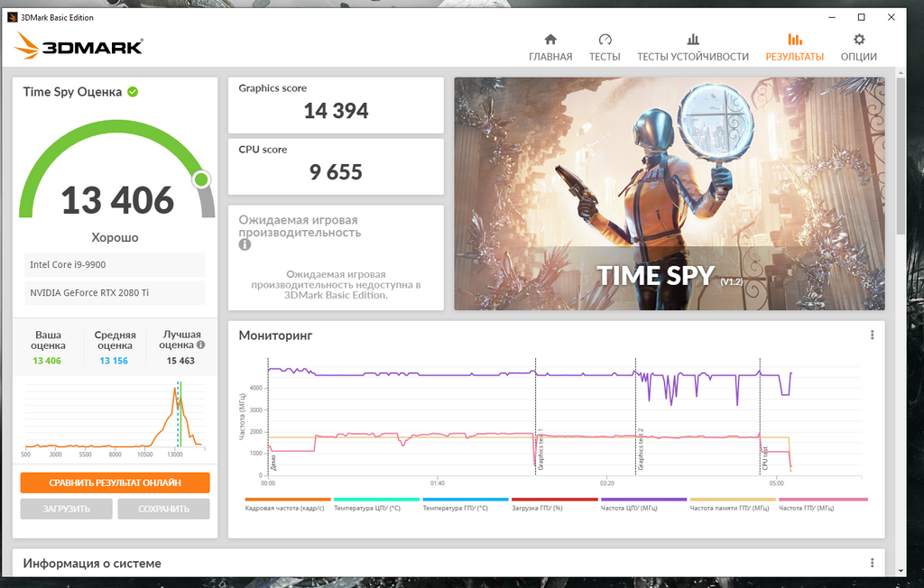The image size is (924, 588).
Task: Click the Хорошо rating label
Action: pyautogui.click(x=115, y=237)
